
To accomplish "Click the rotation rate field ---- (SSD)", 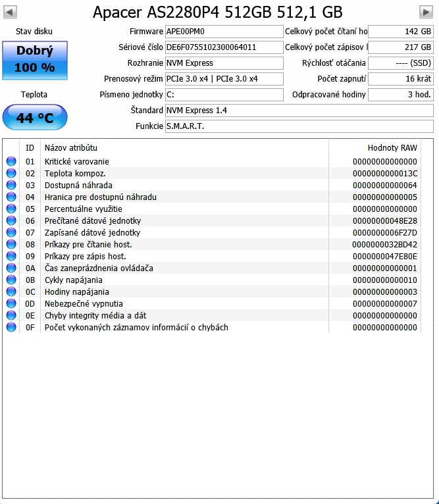I will click(x=400, y=63).
